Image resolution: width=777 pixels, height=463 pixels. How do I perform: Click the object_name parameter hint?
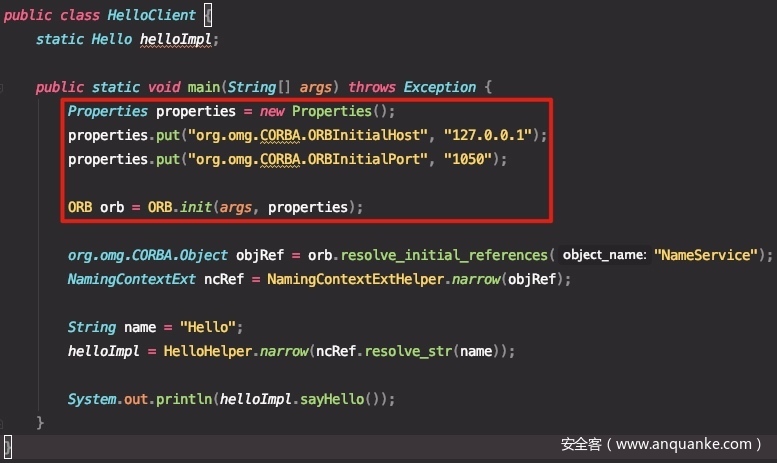tap(604, 255)
